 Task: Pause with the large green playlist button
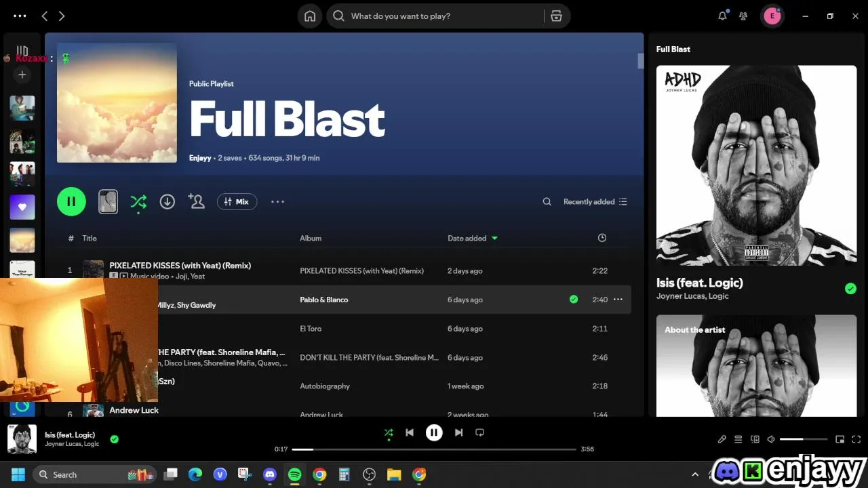pos(71,201)
